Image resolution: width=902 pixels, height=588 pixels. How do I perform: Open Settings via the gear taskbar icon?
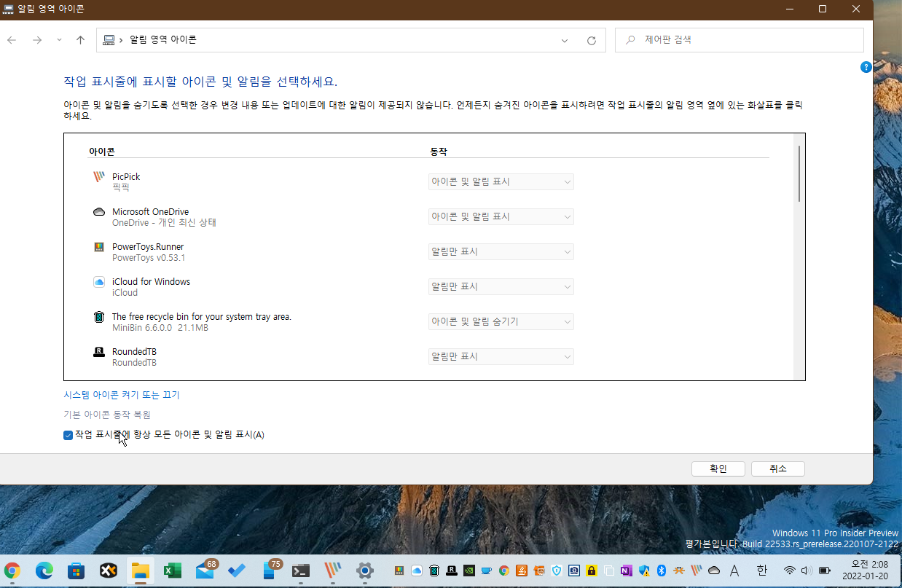coord(364,571)
